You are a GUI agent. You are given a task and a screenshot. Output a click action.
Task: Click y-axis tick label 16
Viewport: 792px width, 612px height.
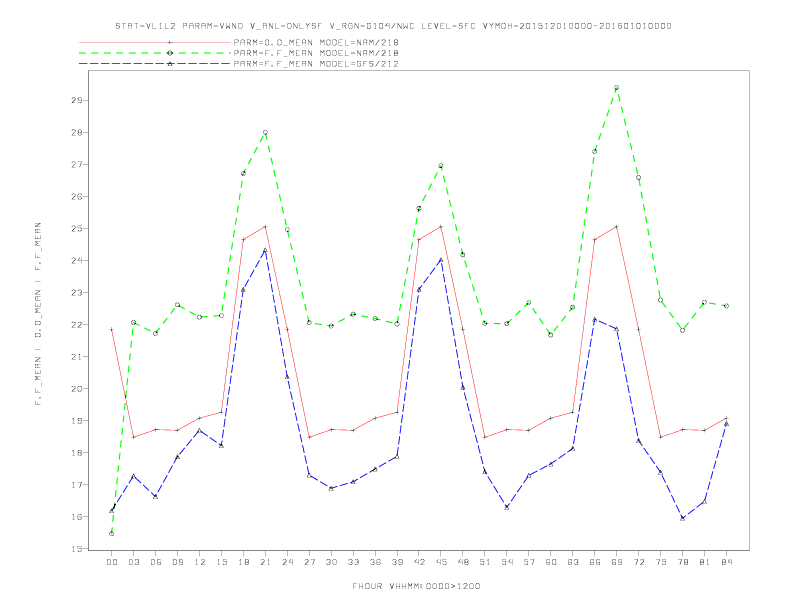pos(76,517)
